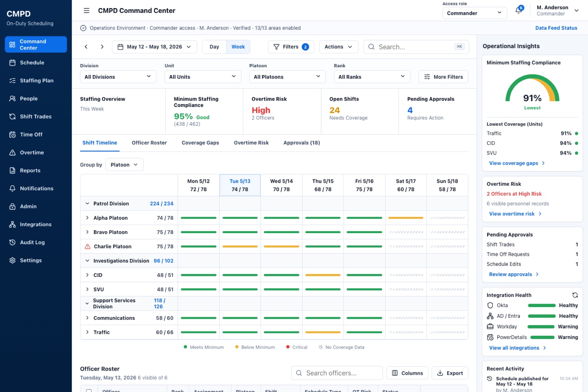This screenshot has width=588, height=392.
Task: Open the Data Feed Status link
Action: tap(556, 28)
